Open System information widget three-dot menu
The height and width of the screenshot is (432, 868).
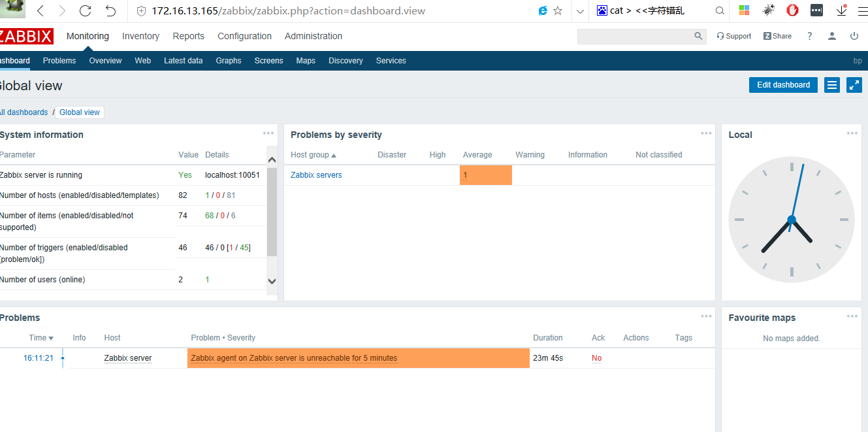click(x=268, y=133)
